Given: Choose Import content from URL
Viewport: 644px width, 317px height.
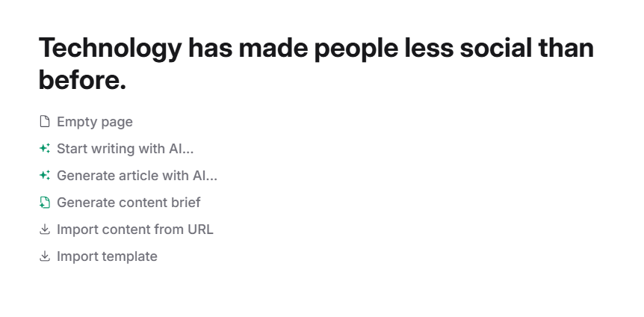Looking at the screenshot, I should [x=135, y=230].
